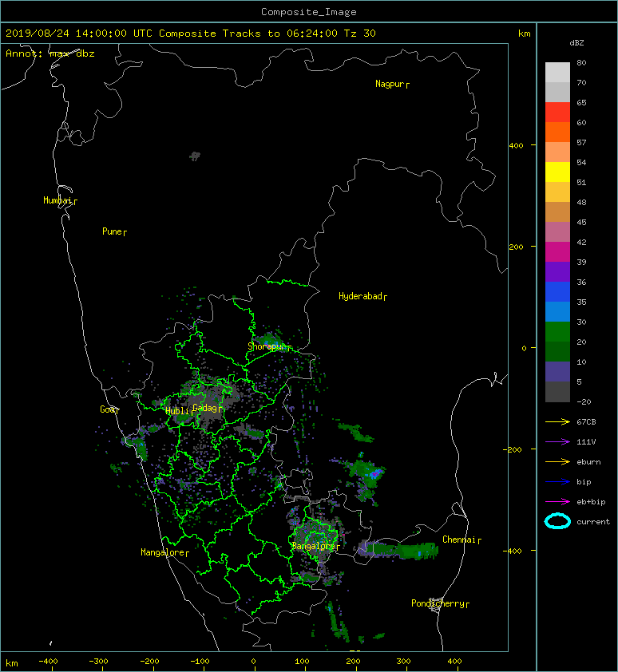Select the purple swatch between 39 and 36

coord(557,271)
